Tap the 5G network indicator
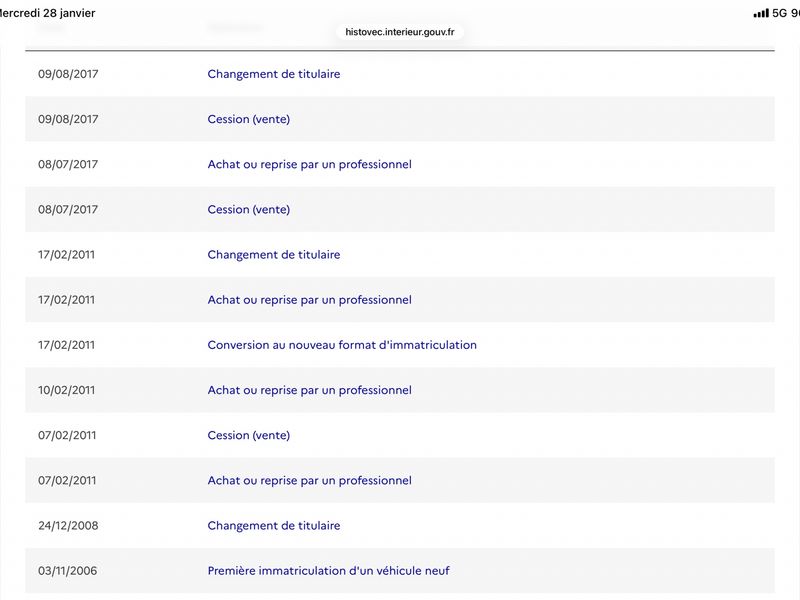This screenshot has width=800, height=600. pos(780,13)
